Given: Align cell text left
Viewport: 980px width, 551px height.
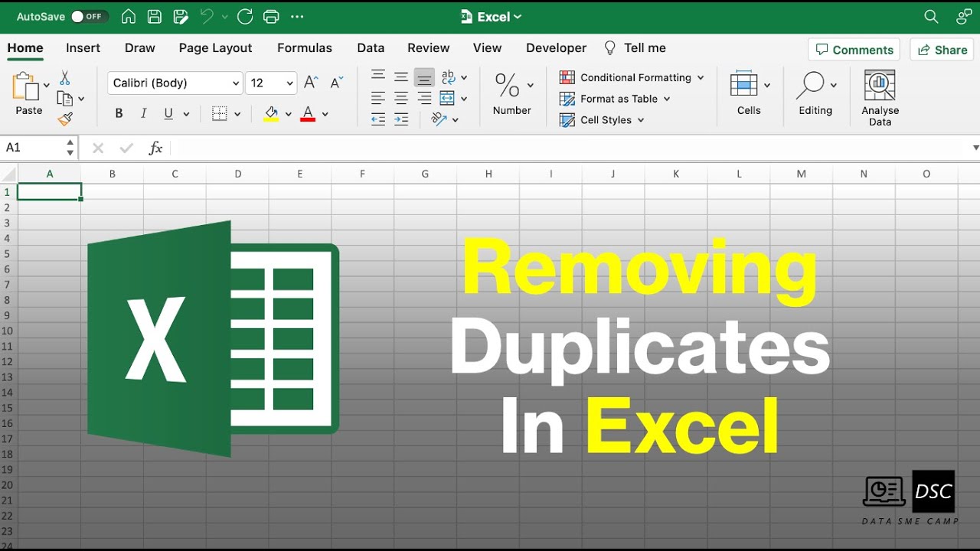Looking at the screenshot, I should click(x=377, y=98).
